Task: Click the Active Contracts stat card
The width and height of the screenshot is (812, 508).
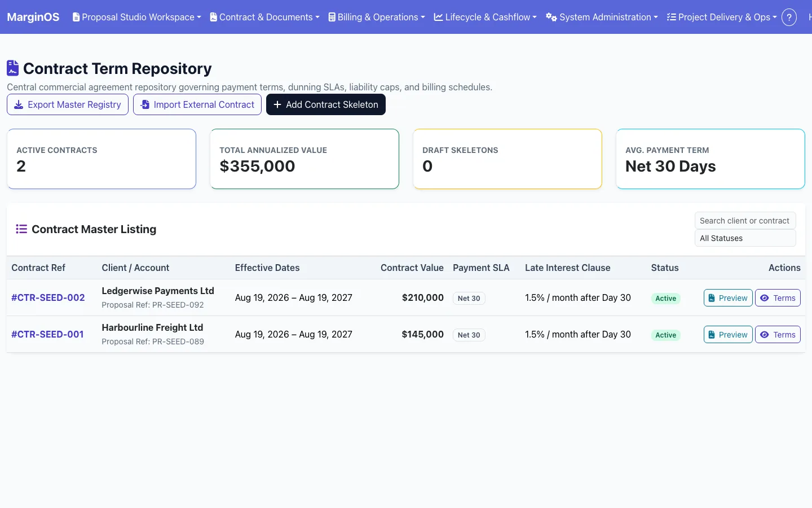Action: (101, 159)
